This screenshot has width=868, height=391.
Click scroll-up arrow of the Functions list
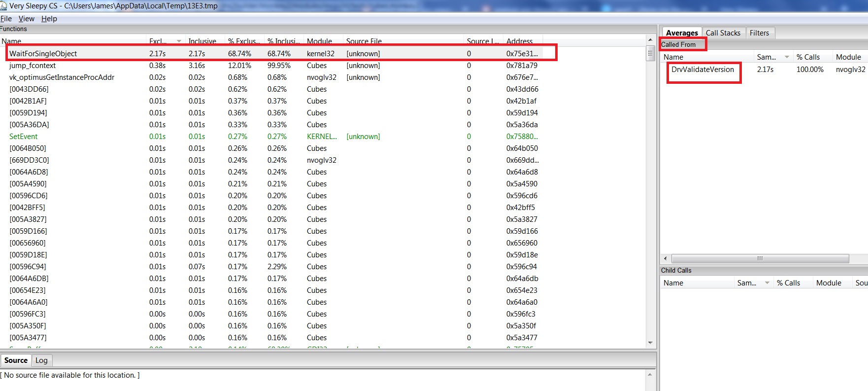(x=650, y=40)
